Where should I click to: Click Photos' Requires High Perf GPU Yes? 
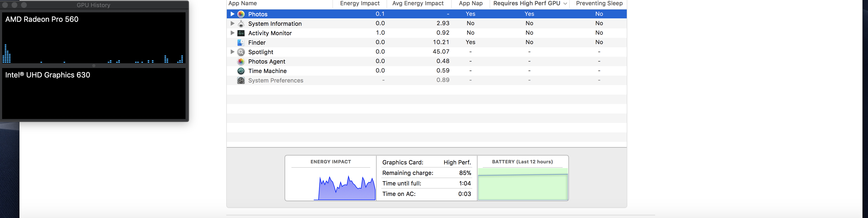(529, 14)
